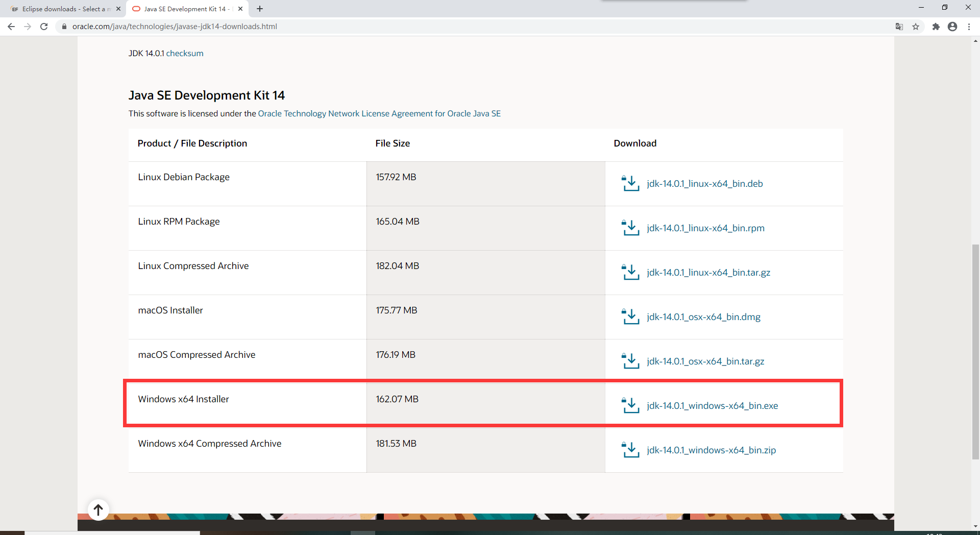The image size is (980, 535).
Task: Click the download icon for Windows x64 Compressed Archive
Action: 631,450
